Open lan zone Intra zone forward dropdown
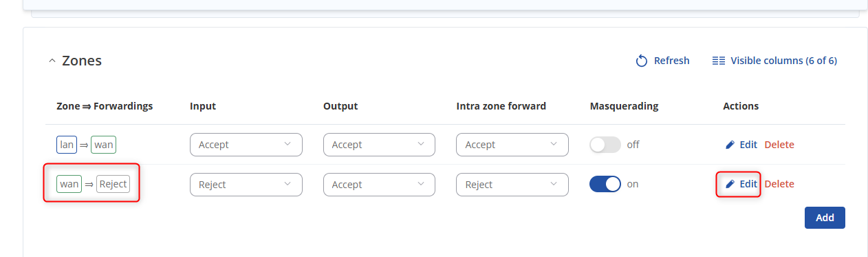This screenshot has height=257, width=868. click(x=512, y=145)
